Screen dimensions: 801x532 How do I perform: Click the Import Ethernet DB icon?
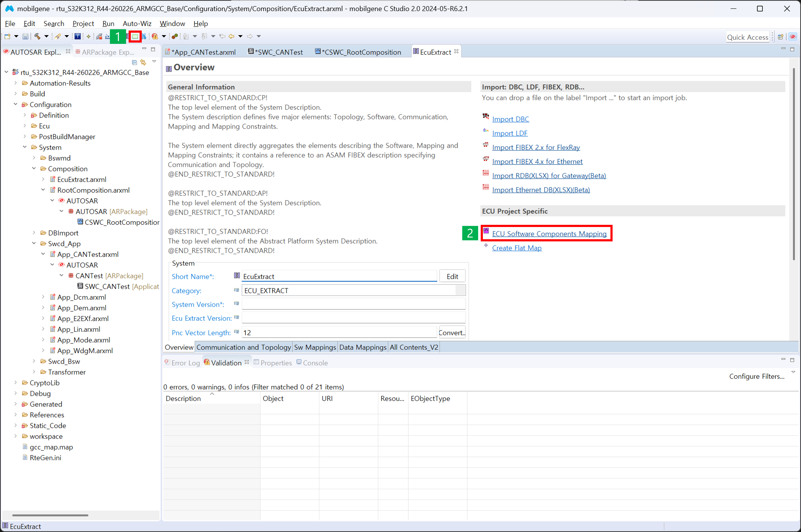486,187
